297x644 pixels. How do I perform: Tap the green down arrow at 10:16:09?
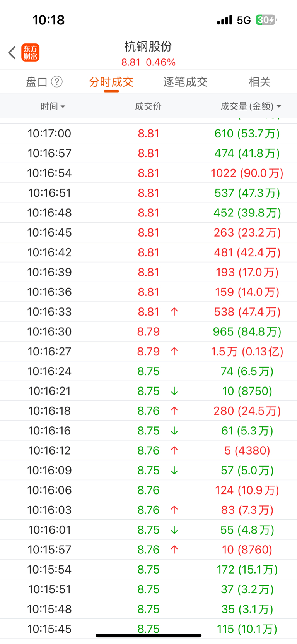(x=174, y=470)
